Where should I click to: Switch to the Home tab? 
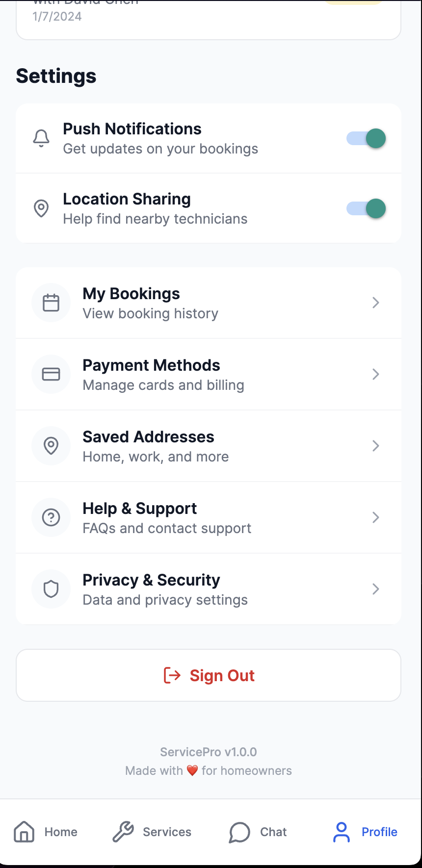click(x=46, y=832)
